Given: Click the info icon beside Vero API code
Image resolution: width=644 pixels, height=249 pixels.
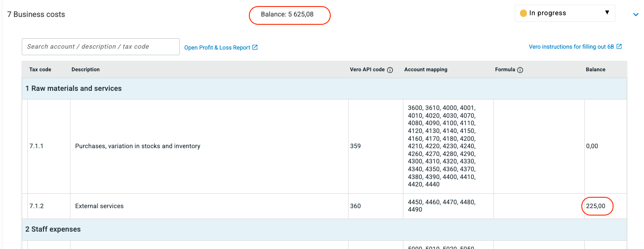Looking at the screenshot, I should click(x=390, y=70).
